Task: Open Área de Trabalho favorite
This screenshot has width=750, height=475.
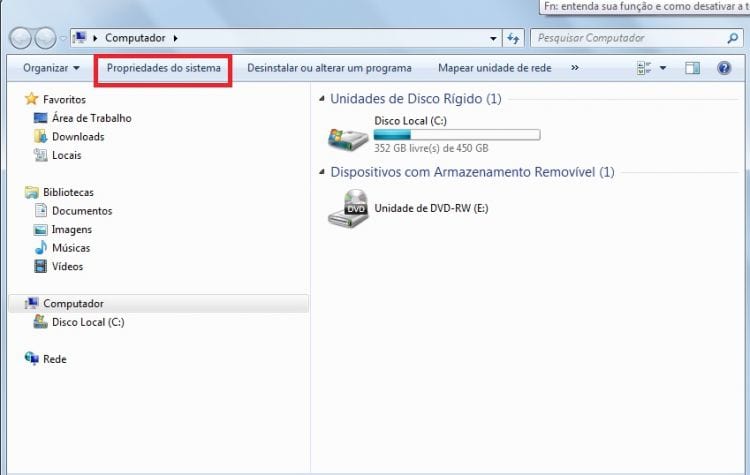Action: (91, 118)
